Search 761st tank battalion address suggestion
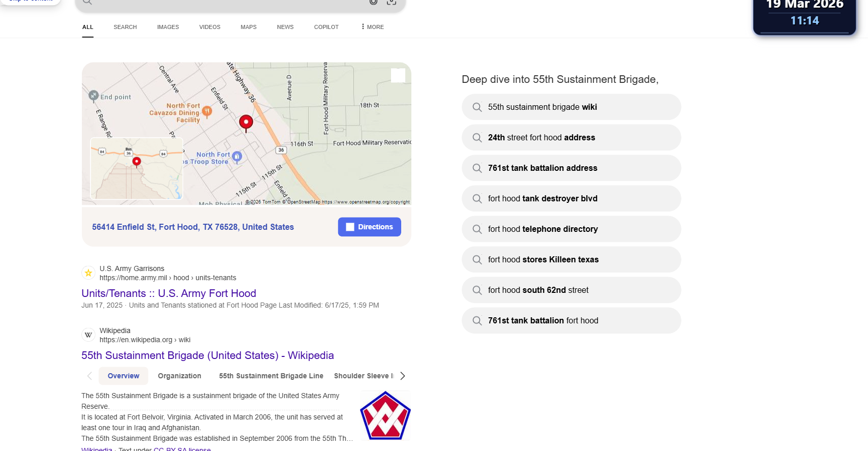Image resolution: width=868 pixels, height=451 pixels. pos(571,168)
